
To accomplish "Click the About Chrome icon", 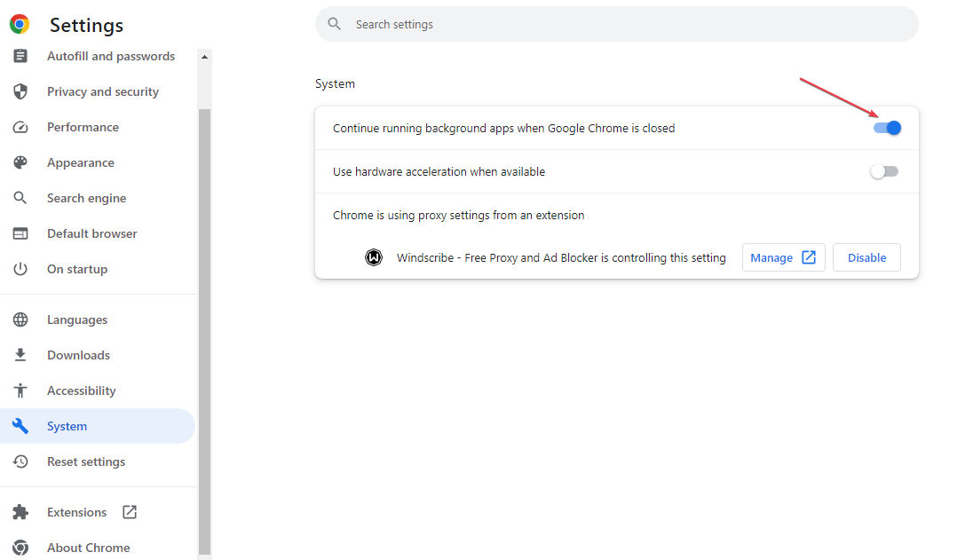I will [20, 548].
